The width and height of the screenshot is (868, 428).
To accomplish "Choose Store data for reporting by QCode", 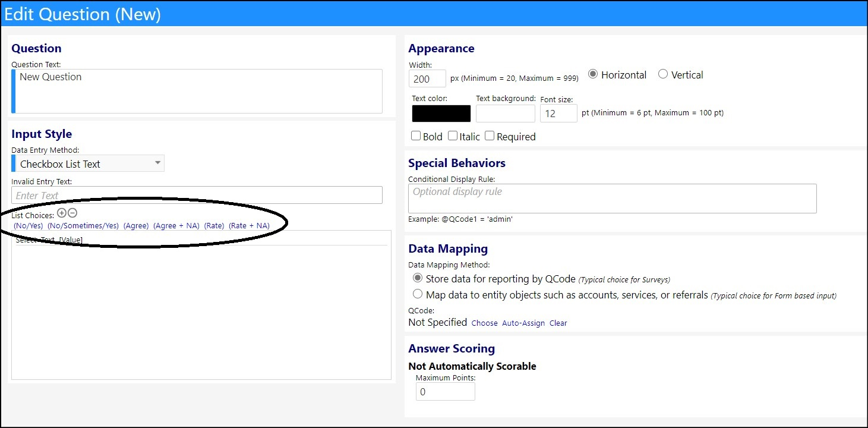I will click(x=418, y=278).
